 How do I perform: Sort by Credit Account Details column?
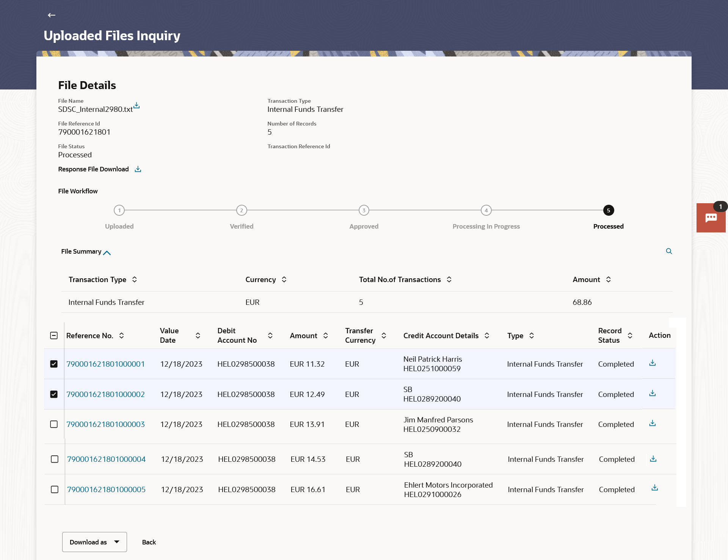(x=487, y=336)
